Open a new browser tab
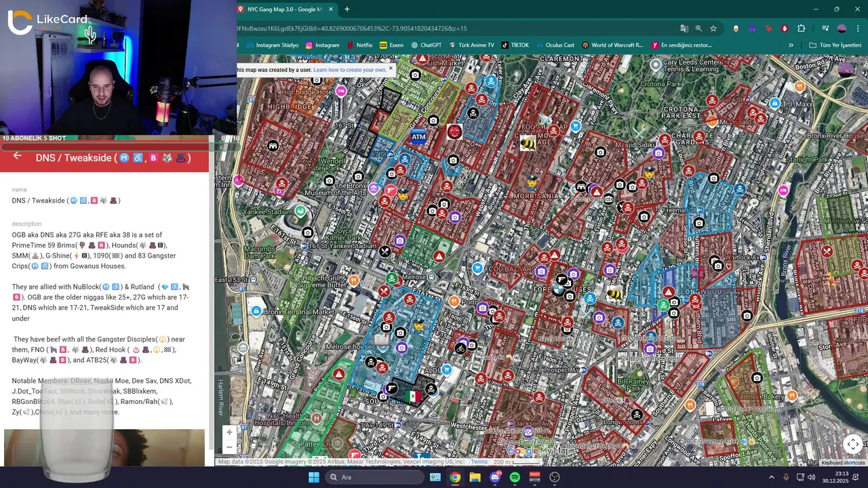Screen dimensions: 868x488 347,9
